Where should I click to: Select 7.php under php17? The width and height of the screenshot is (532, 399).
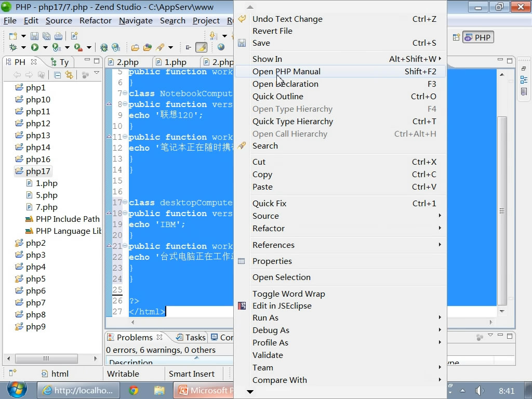tap(42, 207)
